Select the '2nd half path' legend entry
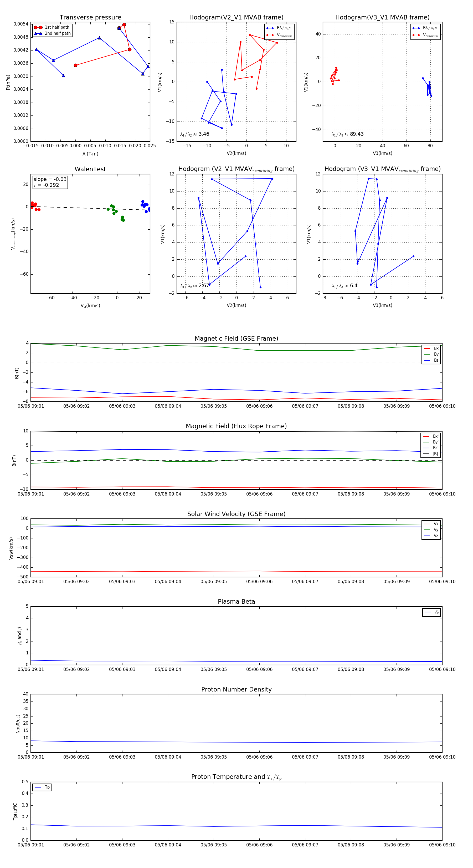 click(53, 33)
